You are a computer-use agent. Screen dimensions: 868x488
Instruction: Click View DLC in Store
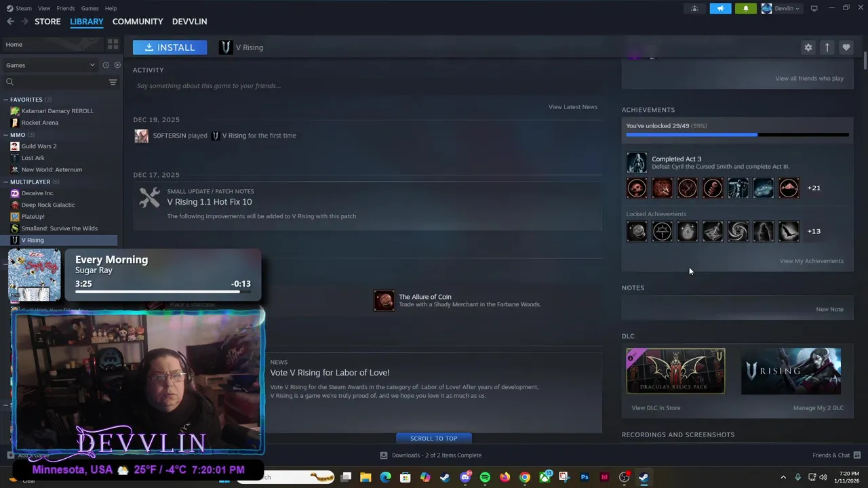tap(656, 408)
